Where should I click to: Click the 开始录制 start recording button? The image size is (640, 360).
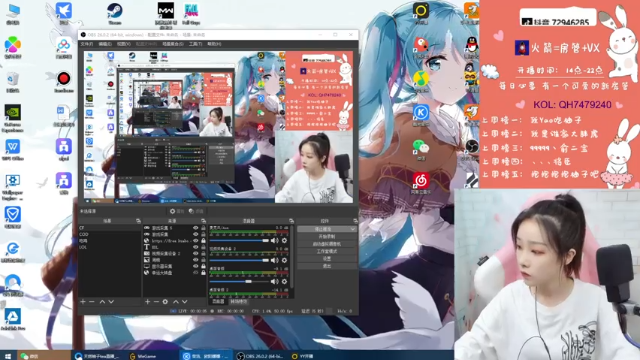[327, 237]
